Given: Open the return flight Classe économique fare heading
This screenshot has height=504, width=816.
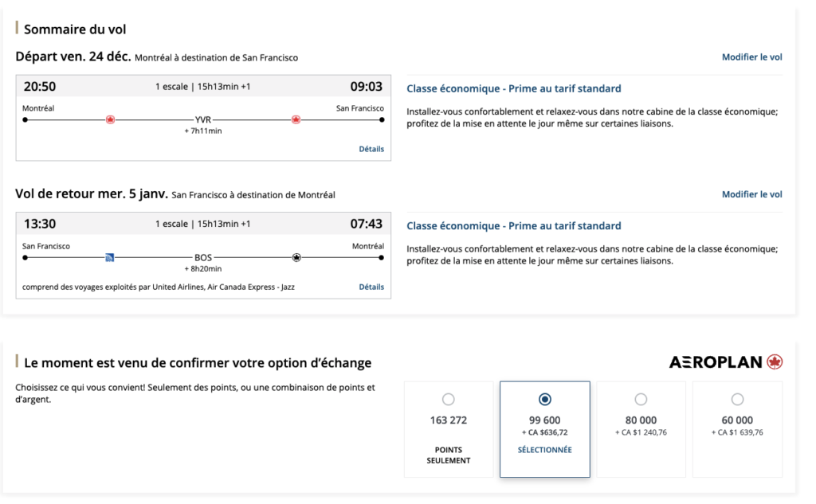Looking at the screenshot, I should coord(513,226).
